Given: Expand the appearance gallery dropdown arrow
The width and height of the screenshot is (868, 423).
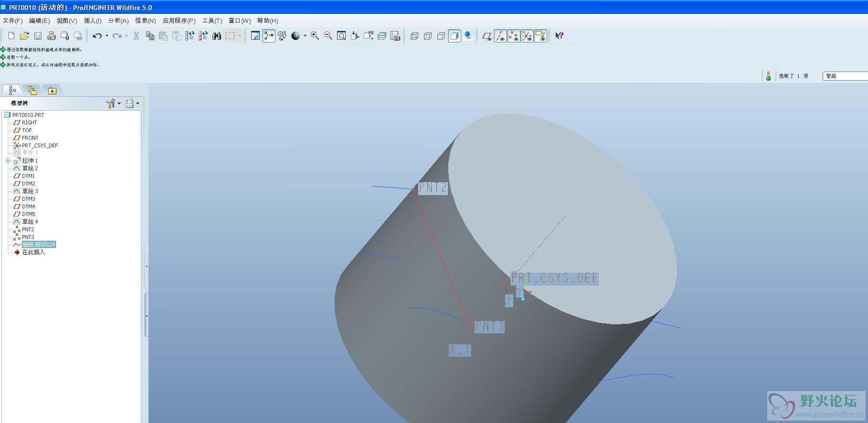Looking at the screenshot, I should click(305, 36).
